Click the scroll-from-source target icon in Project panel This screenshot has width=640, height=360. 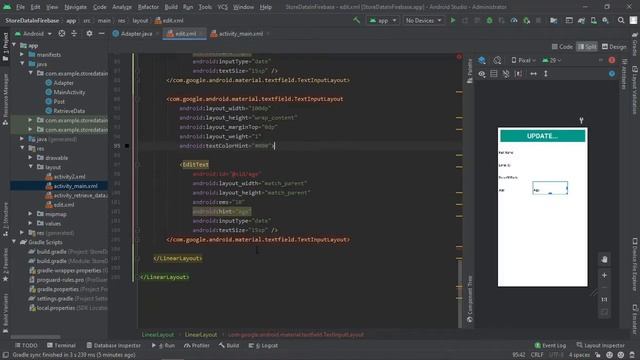62,33
